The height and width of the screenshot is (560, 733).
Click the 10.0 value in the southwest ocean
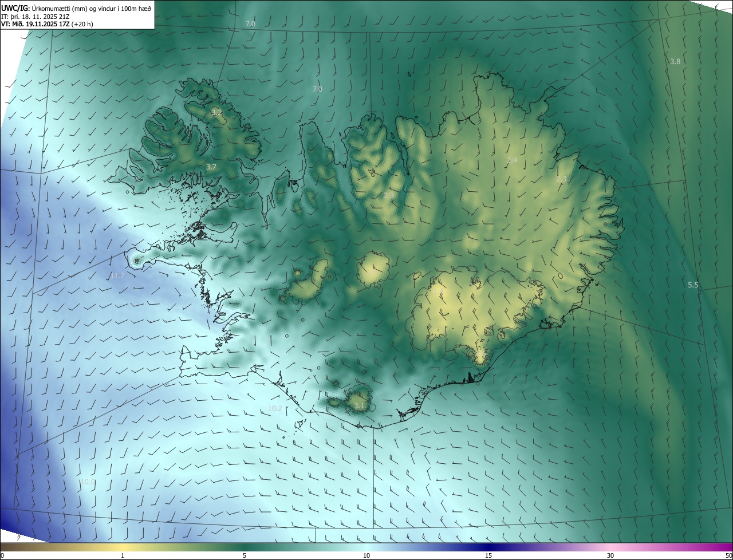point(88,482)
